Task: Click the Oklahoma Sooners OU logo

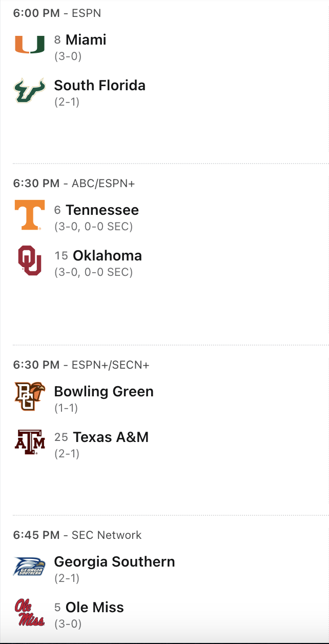Action: 29,260
